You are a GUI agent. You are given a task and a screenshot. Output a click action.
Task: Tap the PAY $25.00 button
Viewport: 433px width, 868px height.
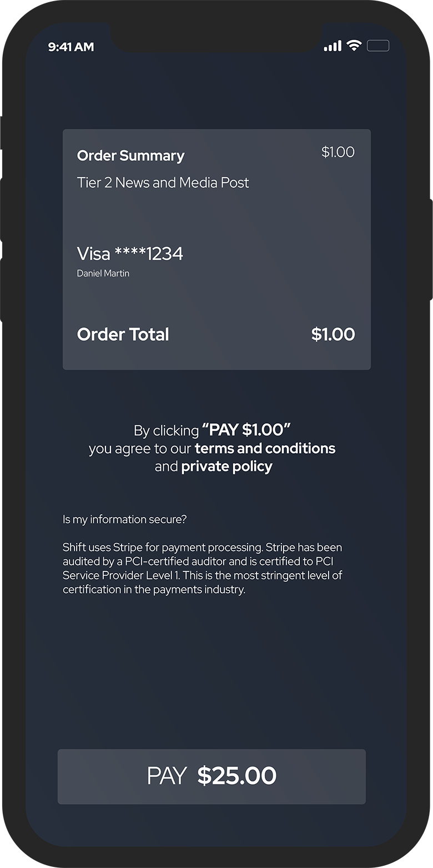[x=212, y=776]
